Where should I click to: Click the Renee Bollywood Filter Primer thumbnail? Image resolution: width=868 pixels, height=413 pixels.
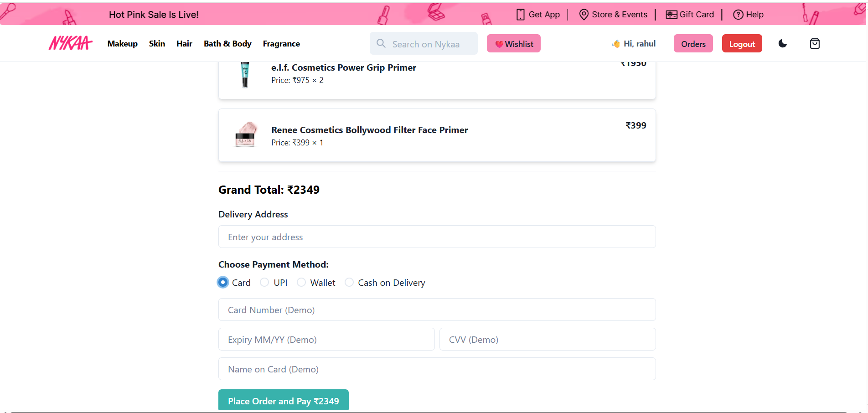click(245, 135)
